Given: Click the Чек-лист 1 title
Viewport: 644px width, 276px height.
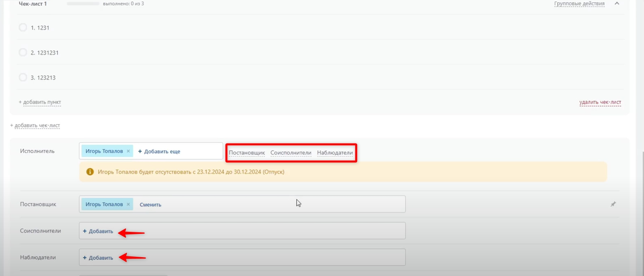Looking at the screenshot, I should [x=33, y=4].
